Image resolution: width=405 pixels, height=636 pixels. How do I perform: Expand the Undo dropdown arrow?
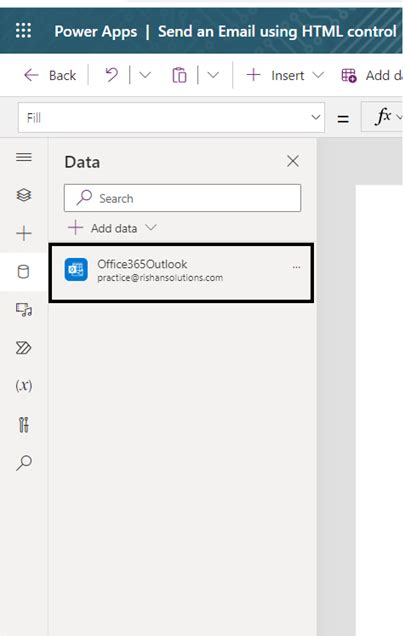tap(145, 75)
